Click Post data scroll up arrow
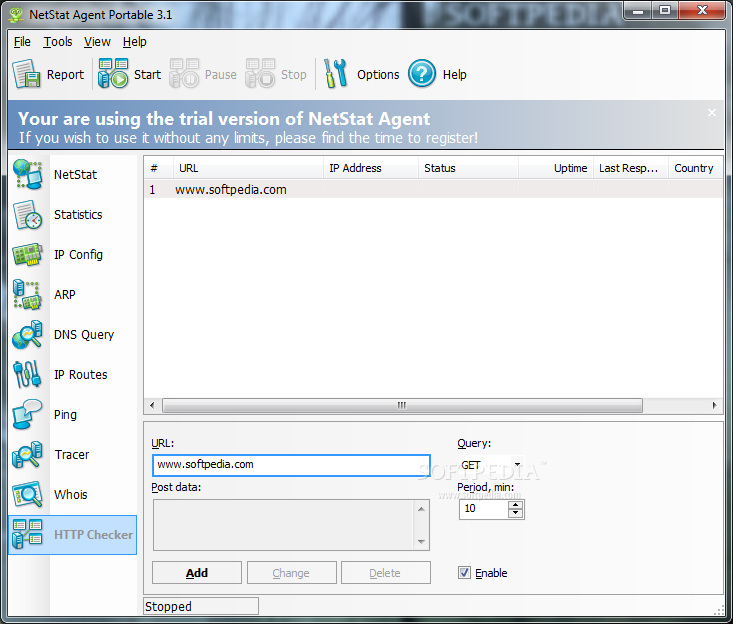This screenshot has height=624, width=733. click(421, 509)
